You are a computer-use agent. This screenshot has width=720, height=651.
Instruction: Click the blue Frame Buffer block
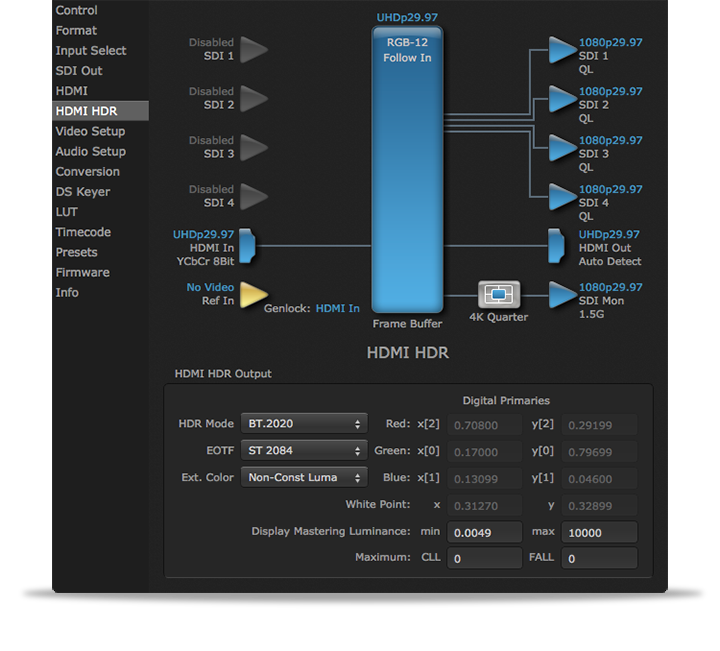pos(407,170)
